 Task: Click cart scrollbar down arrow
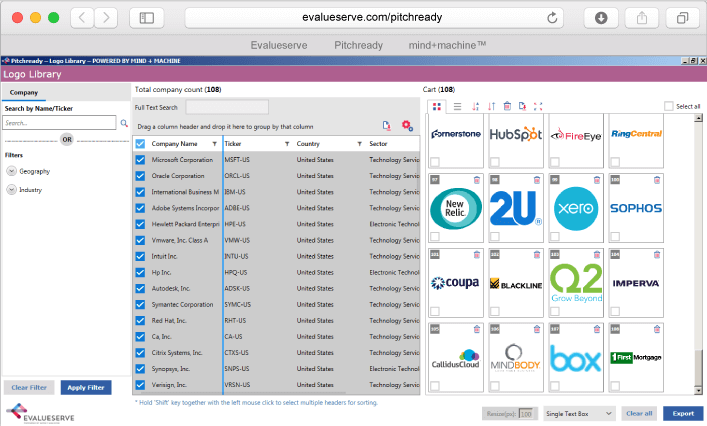tap(698, 391)
